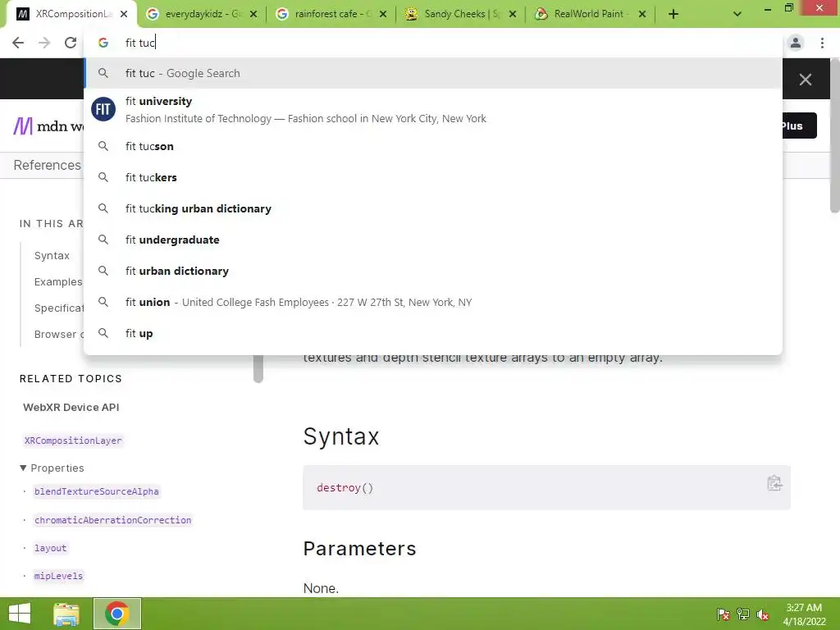Close the RealWorld Paint tab

(x=642, y=14)
